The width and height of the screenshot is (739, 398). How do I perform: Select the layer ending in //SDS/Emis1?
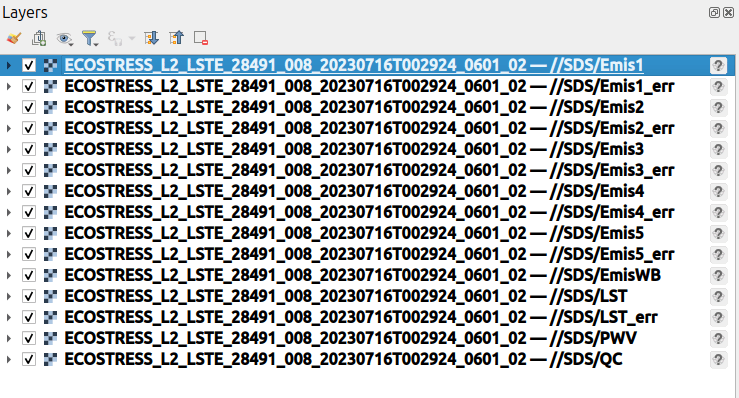354,65
